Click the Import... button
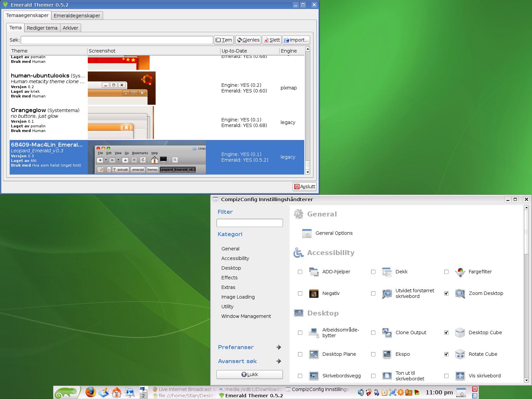 296,40
